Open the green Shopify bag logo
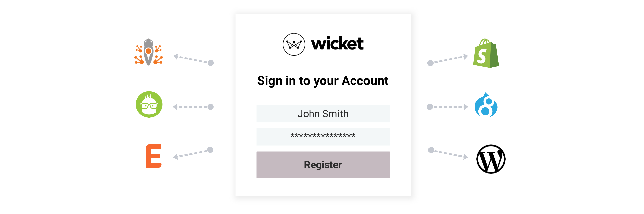Image resolution: width=644 pixels, height=214 pixels. [486, 53]
